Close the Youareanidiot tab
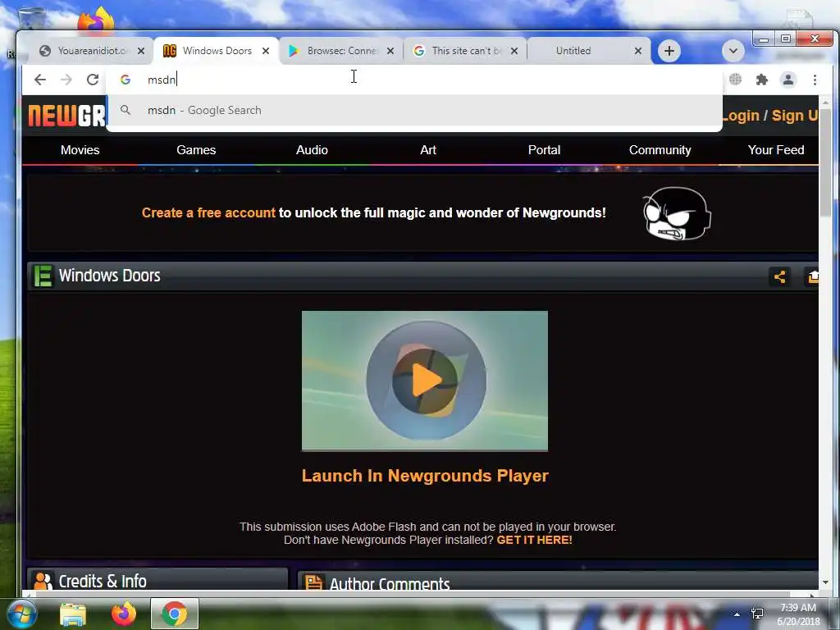Image resolution: width=840 pixels, height=630 pixels. point(141,51)
